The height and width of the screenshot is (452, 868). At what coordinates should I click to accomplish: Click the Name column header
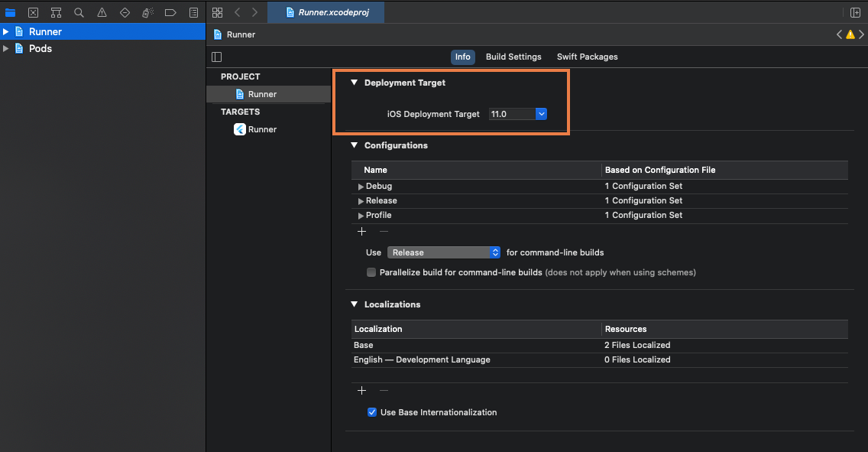click(477, 170)
